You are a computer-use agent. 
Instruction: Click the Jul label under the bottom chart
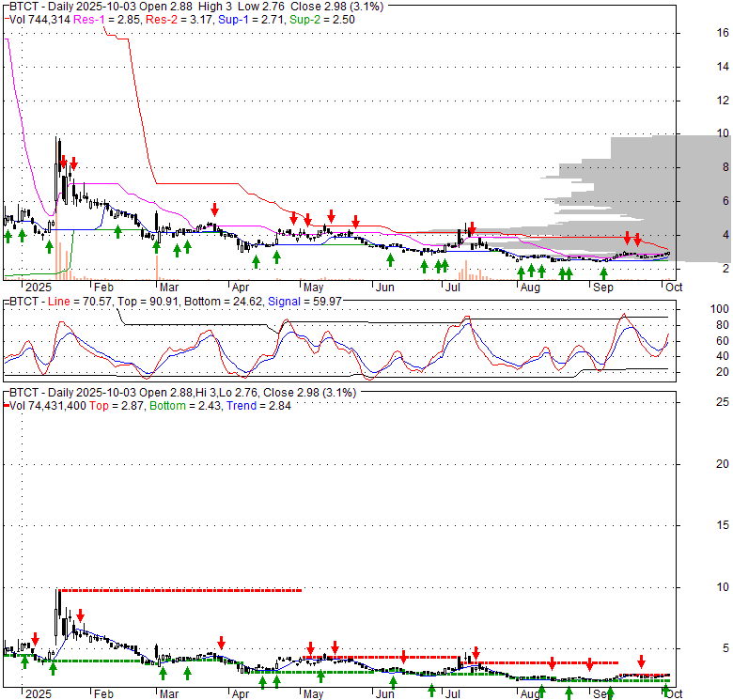pos(452,694)
